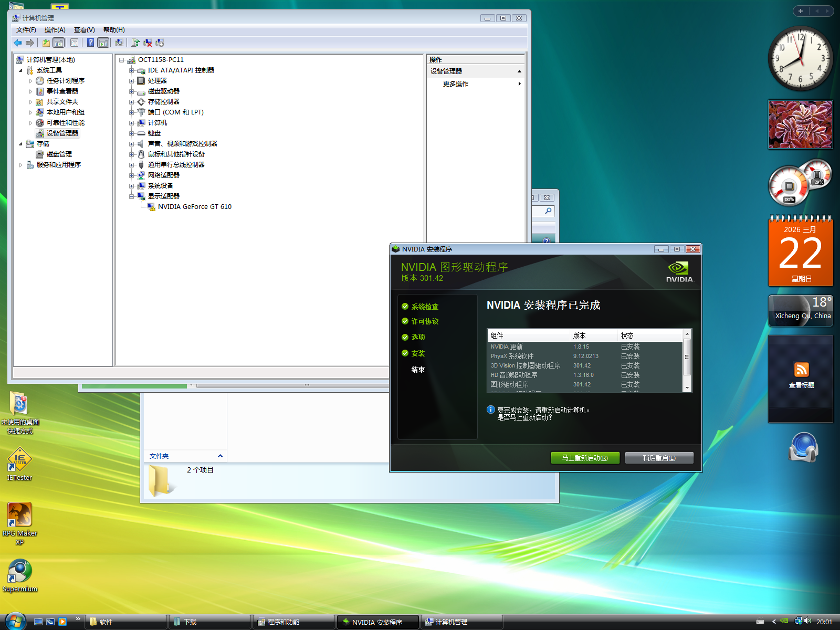840x630 pixels.
Task: Click the Windows Start orb
Action: [x=15, y=621]
